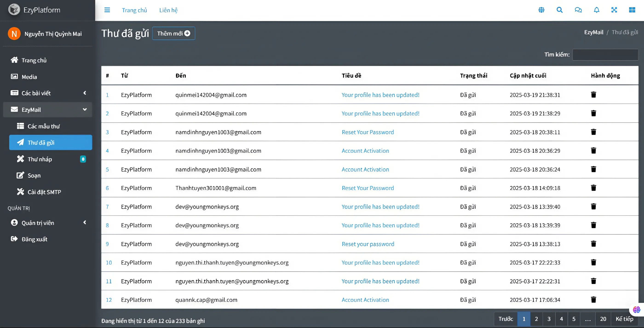Image resolution: width=644 pixels, height=328 pixels.
Task: Click inside the Tìm kiếm search field
Action: click(x=605, y=55)
